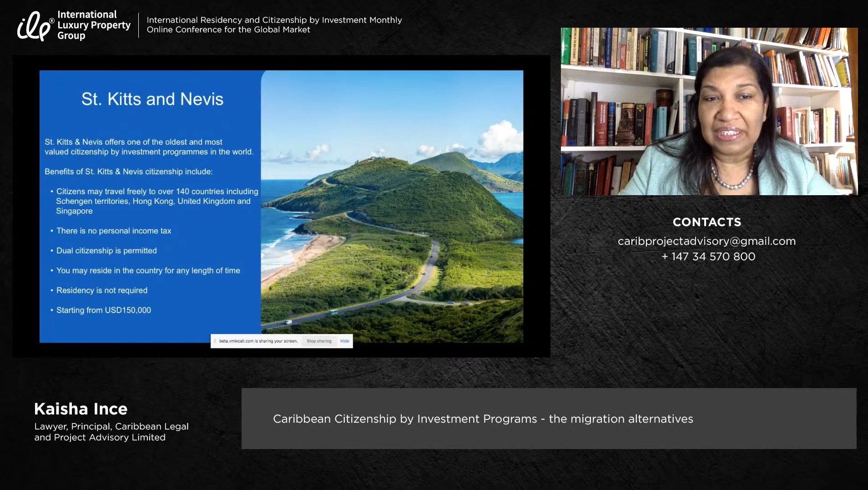
Task: Click the Residency is not required bullet
Action: (x=101, y=290)
